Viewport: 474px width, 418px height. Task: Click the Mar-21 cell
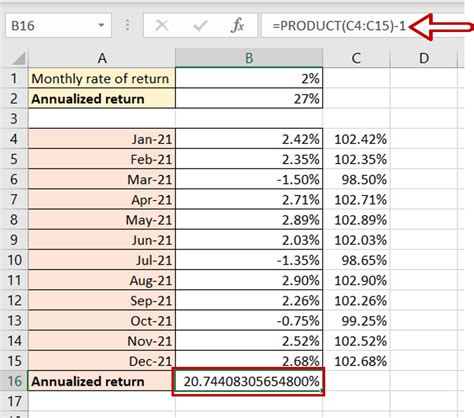(x=102, y=179)
